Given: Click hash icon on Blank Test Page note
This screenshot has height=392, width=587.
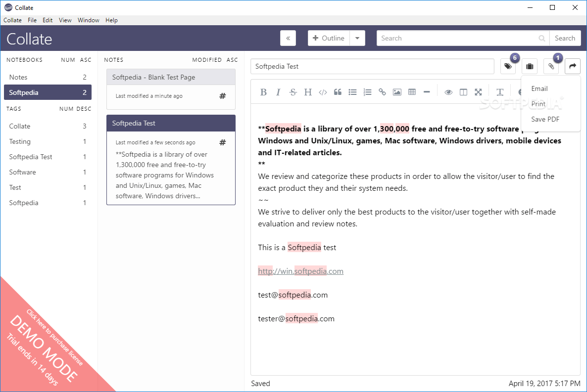Looking at the screenshot, I should tap(223, 96).
